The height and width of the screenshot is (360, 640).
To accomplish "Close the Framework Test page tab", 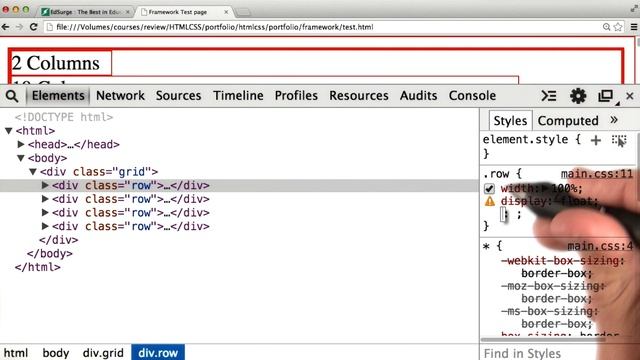I will [x=226, y=12].
